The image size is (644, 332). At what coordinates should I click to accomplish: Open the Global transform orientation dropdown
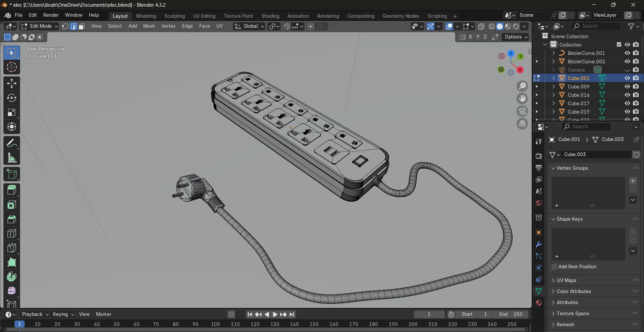[249, 26]
